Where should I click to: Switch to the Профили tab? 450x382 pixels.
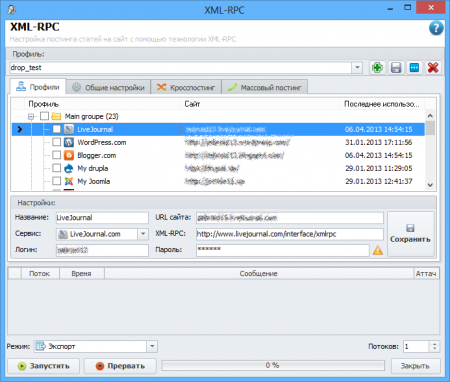click(x=38, y=87)
